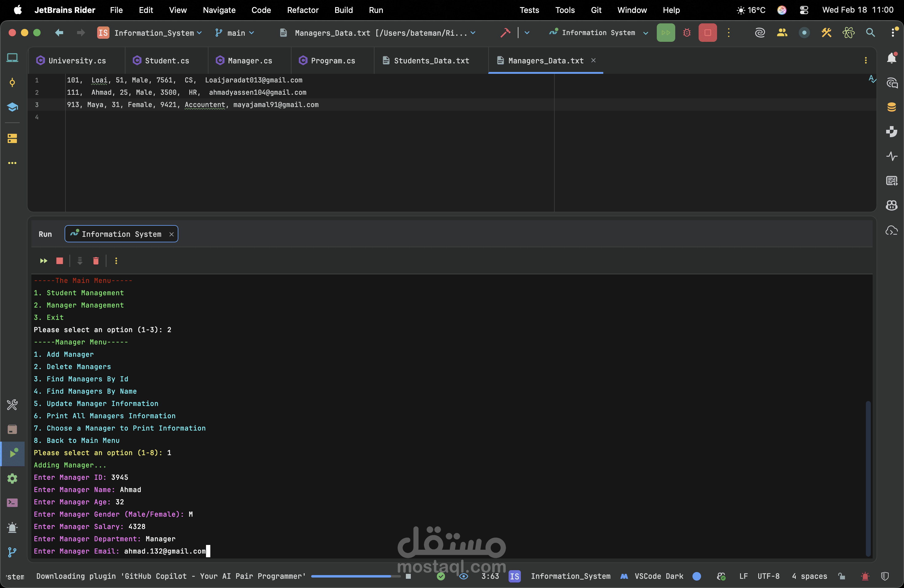Open the Notifications bell panel
The image size is (904, 588).
pyautogui.click(x=891, y=58)
